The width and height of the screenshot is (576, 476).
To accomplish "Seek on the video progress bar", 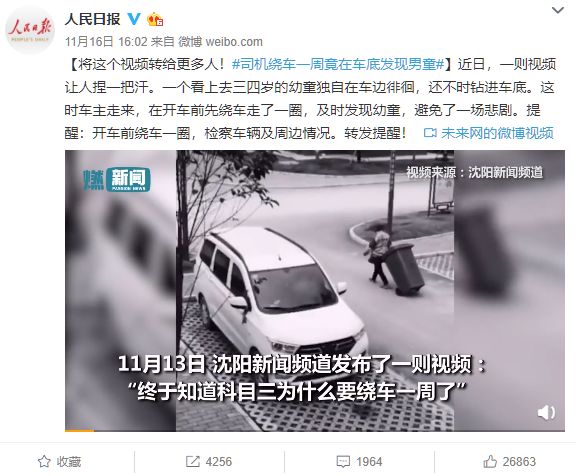I will [x=315, y=430].
